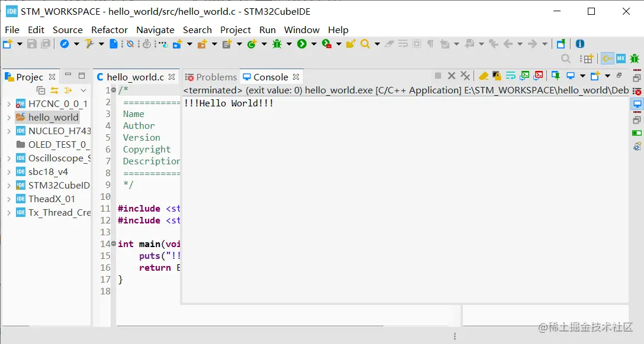
Task: Fold the main function on line 14
Action: pyautogui.click(x=114, y=244)
